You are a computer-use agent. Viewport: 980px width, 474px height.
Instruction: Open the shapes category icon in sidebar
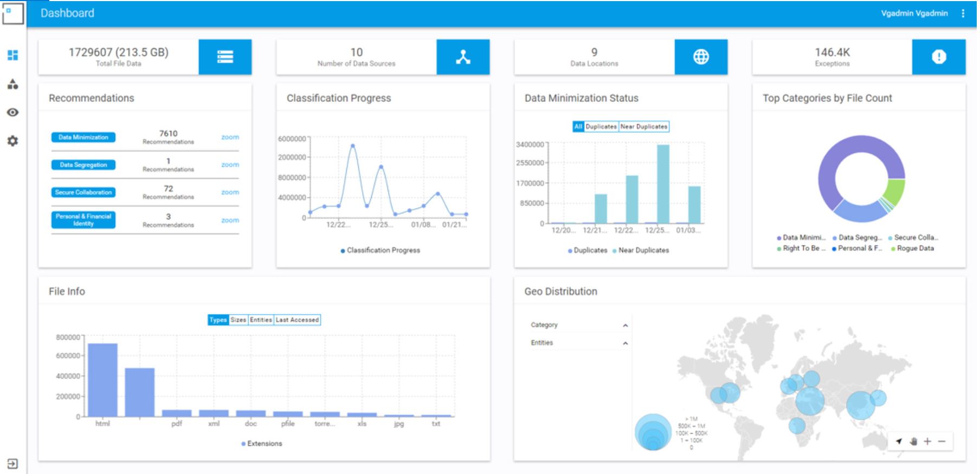click(12, 84)
